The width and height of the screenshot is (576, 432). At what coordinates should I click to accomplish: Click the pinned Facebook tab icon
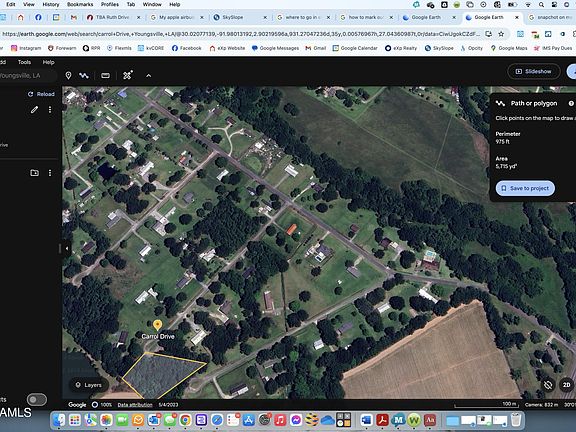[38, 17]
